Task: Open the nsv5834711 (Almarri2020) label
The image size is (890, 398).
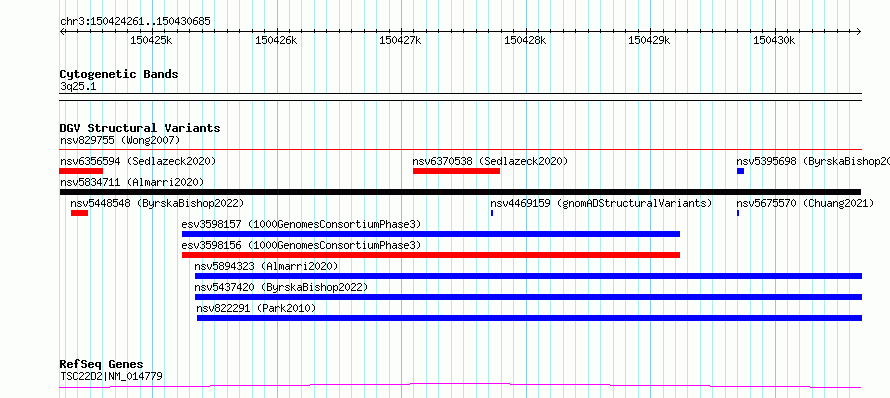Action: pos(132,182)
